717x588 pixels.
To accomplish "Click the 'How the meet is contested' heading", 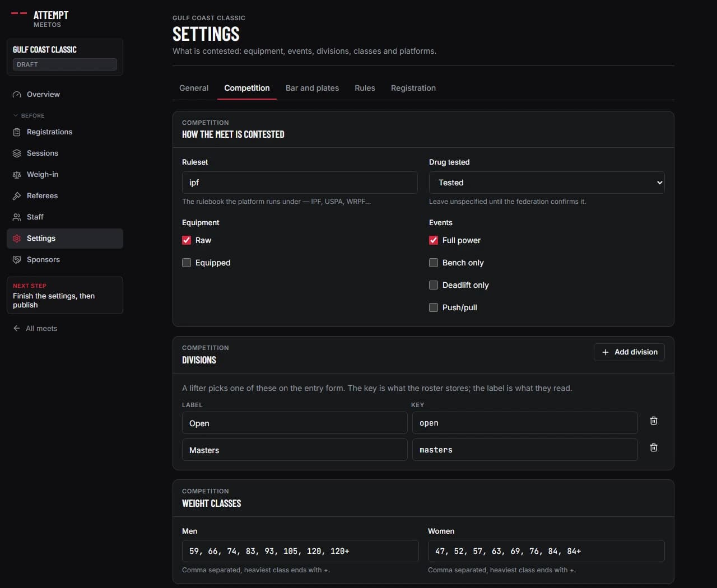I will pos(233,134).
